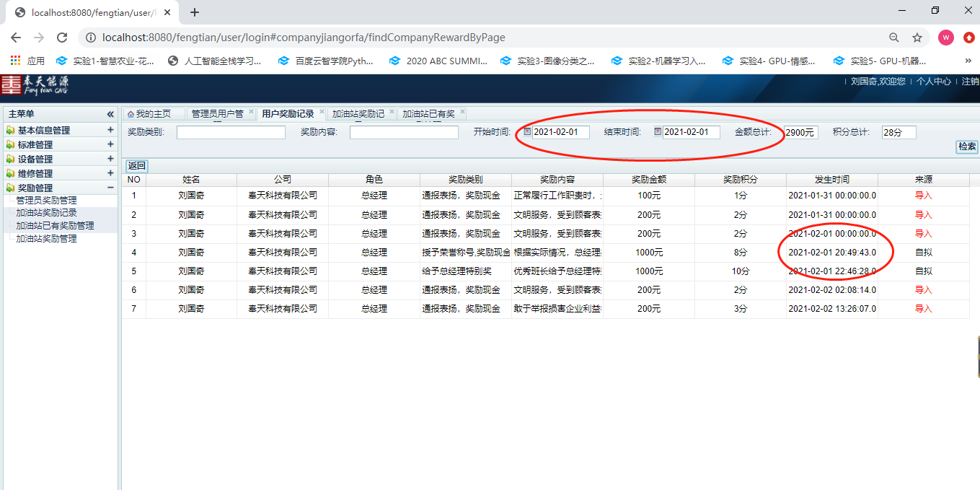Open the start time calendar icon
The width and height of the screenshot is (980, 490).
tap(527, 132)
